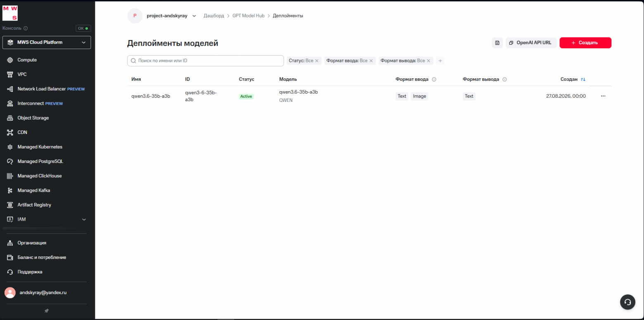Click the red Создать button
The image size is (644, 320).
pos(585,43)
